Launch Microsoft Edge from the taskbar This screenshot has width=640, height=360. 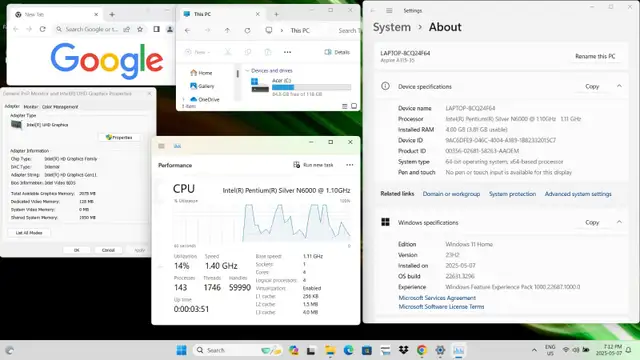click(348, 350)
